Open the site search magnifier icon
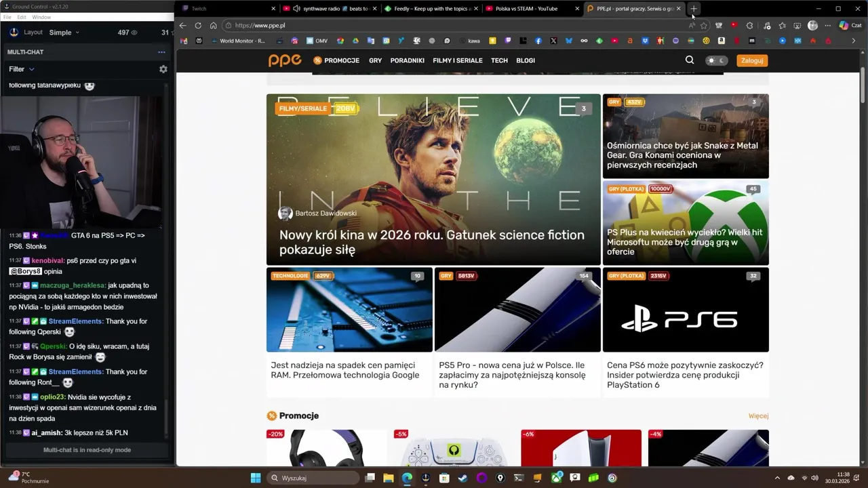This screenshot has width=868, height=488. 690,60
